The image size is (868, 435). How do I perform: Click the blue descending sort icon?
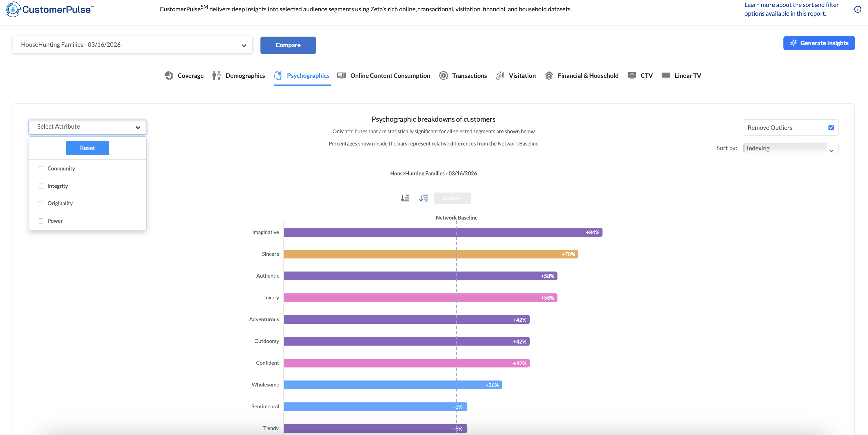[x=423, y=198]
